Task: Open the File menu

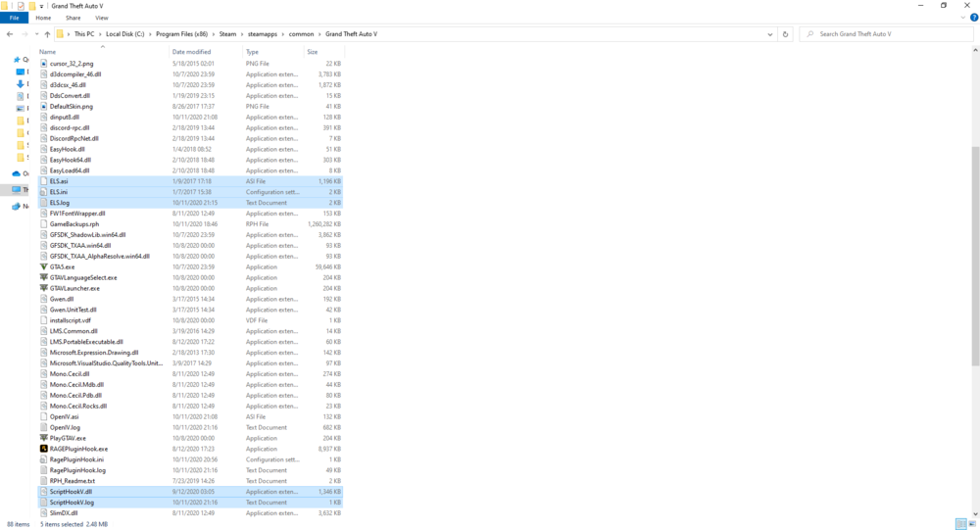Action: point(14,19)
